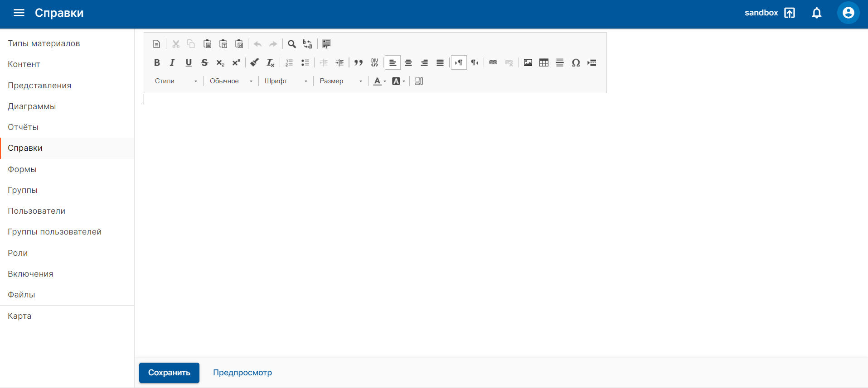Click the Paste icon in editor toolbar
This screenshot has height=388, width=868.
tap(207, 44)
